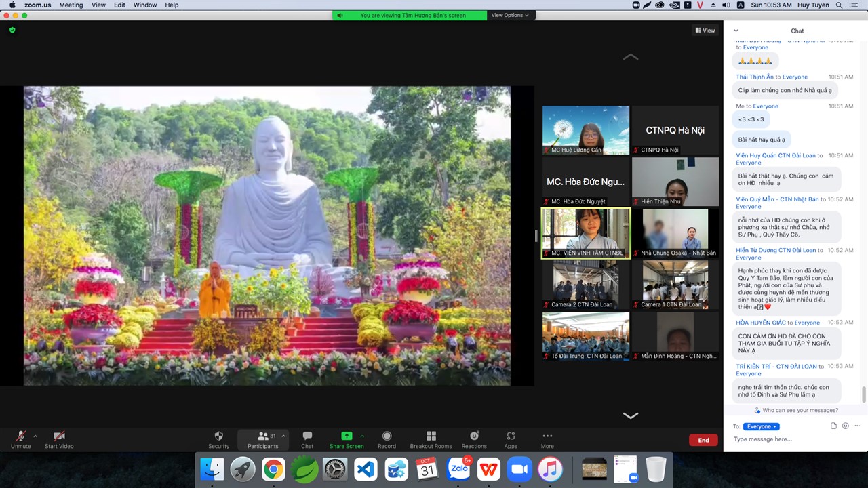Screen dimensions: 868x488
Task: Open Zalo from the Dock
Action: click(459, 469)
